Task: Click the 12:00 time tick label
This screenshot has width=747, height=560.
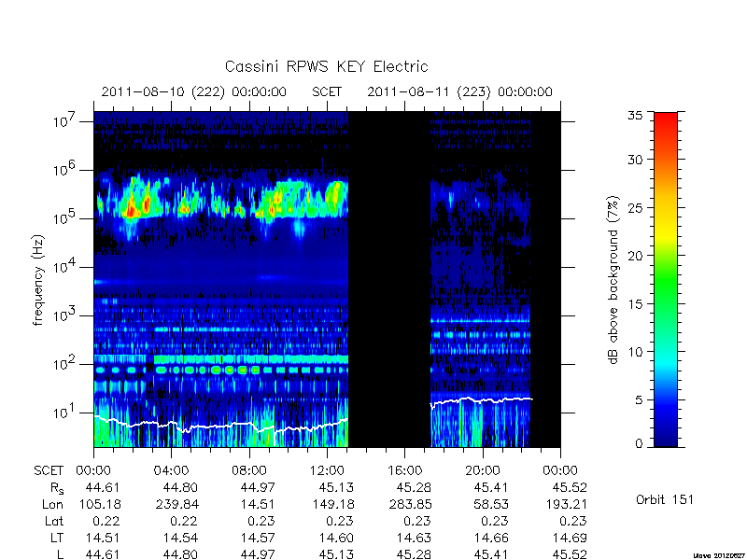Action: pos(326,470)
